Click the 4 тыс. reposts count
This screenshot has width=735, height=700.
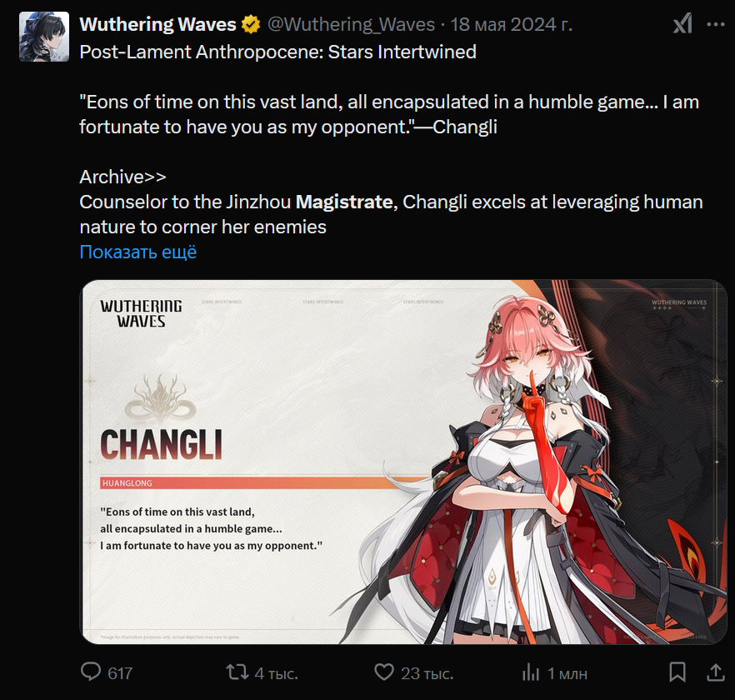[276, 673]
